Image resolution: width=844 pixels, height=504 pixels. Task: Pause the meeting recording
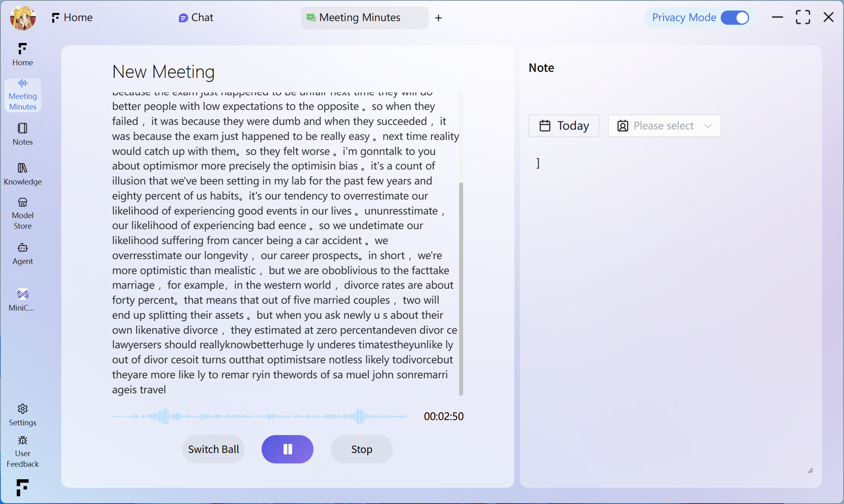tap(287, 449)
